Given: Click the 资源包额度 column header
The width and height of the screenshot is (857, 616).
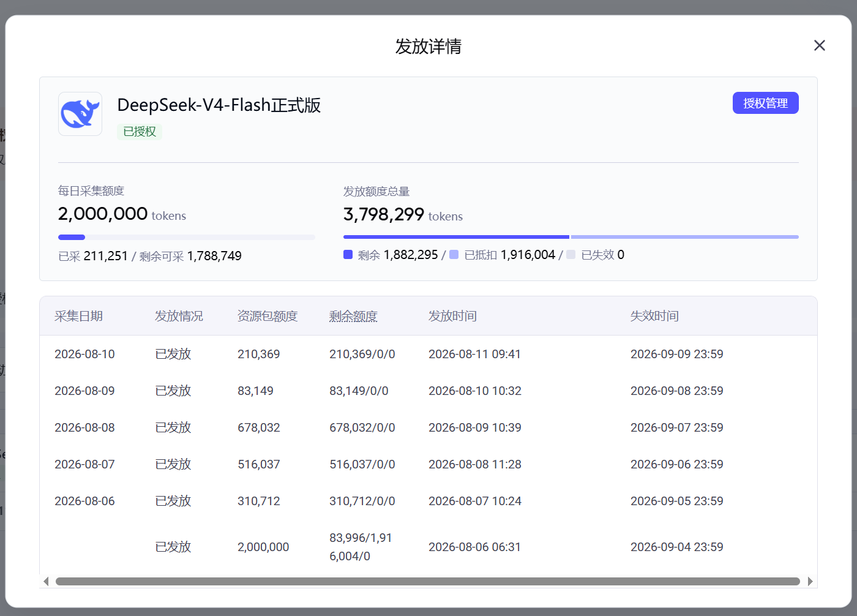Looking at the screenshot, I should click(268, 316).
